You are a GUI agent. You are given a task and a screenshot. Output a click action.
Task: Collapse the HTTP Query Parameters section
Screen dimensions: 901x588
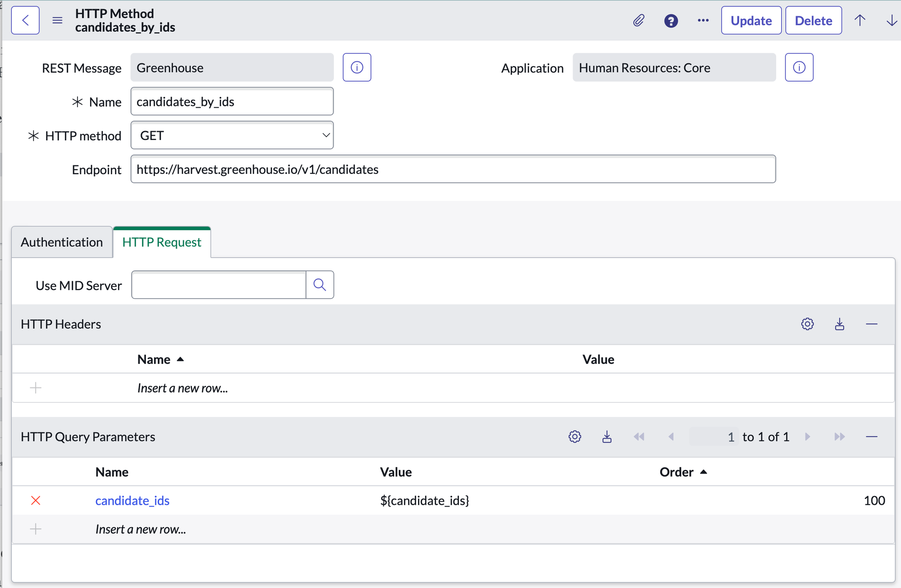[x=871, y=437]
